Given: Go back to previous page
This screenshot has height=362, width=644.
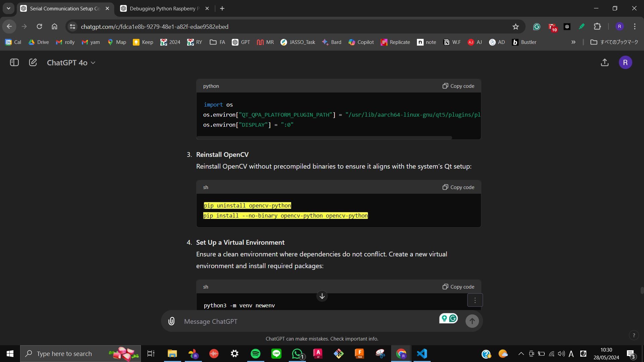Looking at the screenshot, I should [x=9, y=26].
